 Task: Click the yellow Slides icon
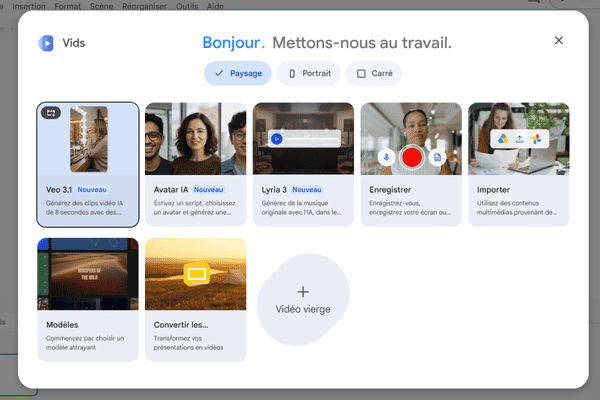197,274
